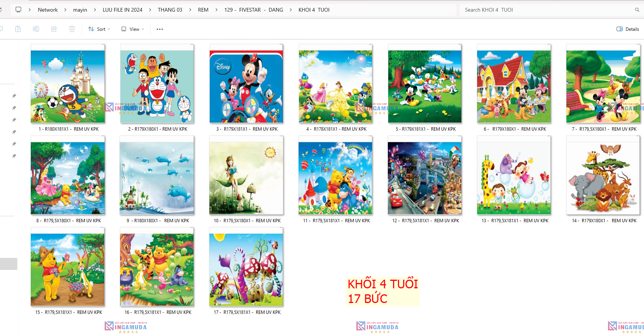Navigate to 129 - FIVESTAR - DANG breadcrumb
The width and height of the screenshot is (644, 336).
(x=254, y=10)
